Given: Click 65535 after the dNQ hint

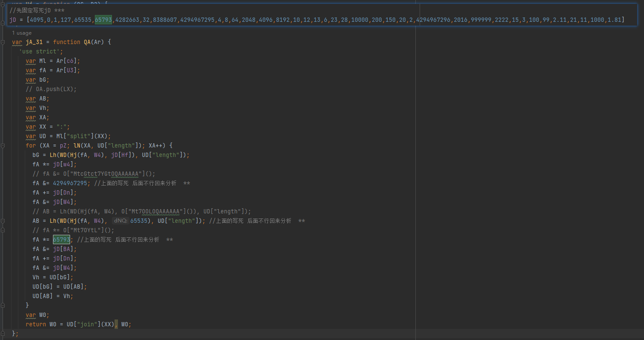Looking at the screenshot, I should [x=139, y=221].
